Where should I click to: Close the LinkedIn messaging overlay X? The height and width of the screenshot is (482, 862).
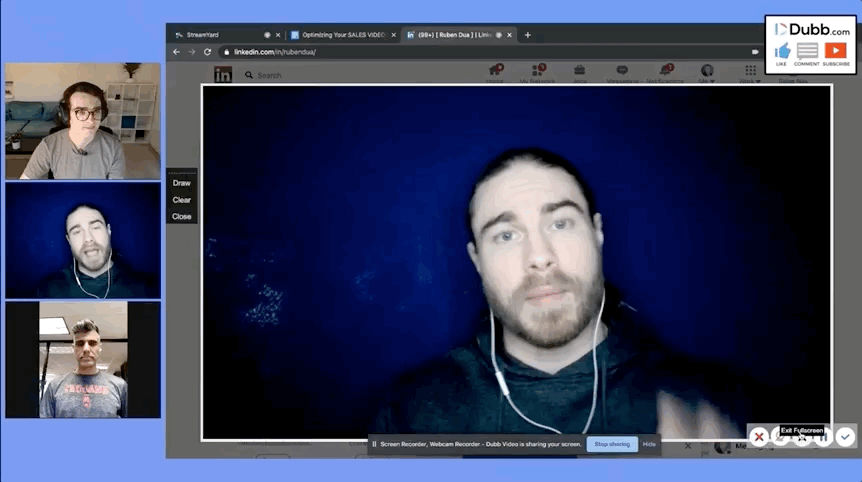pos(688,446)
